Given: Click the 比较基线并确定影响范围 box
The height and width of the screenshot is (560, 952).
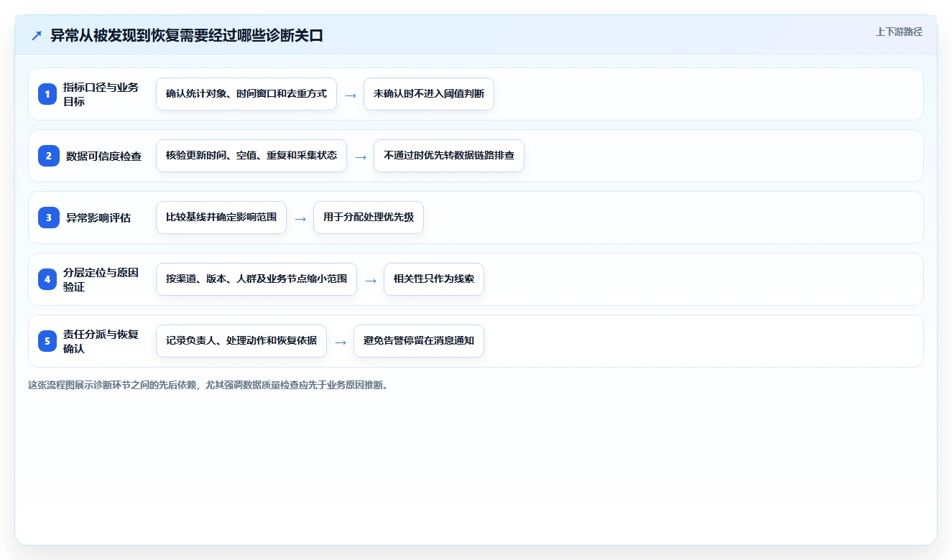Looking at the screenshot, I should click(x=221, y=218).
